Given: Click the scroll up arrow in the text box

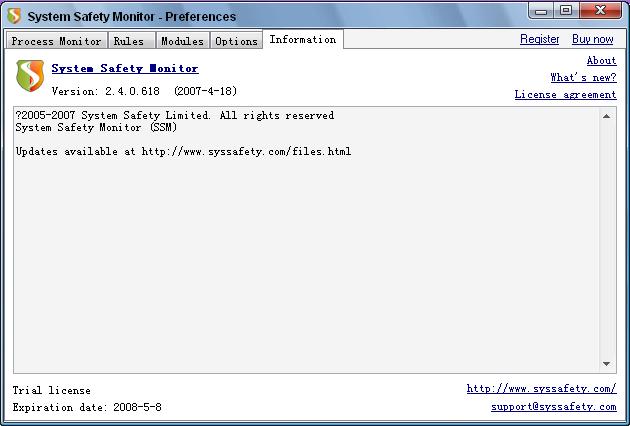Looking at the screenshot, I should pyautogui.click(x=607, y=116).
